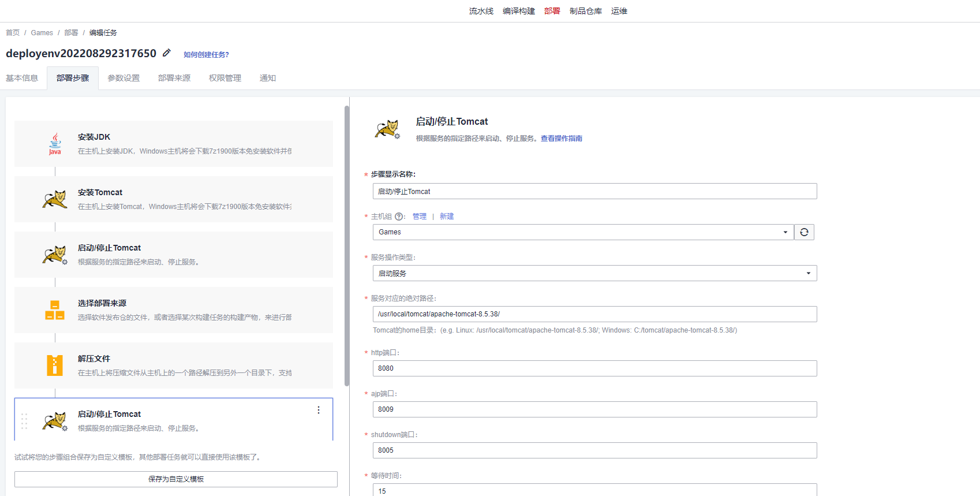Open 编译构建 in top navigation

pos(519,11)
